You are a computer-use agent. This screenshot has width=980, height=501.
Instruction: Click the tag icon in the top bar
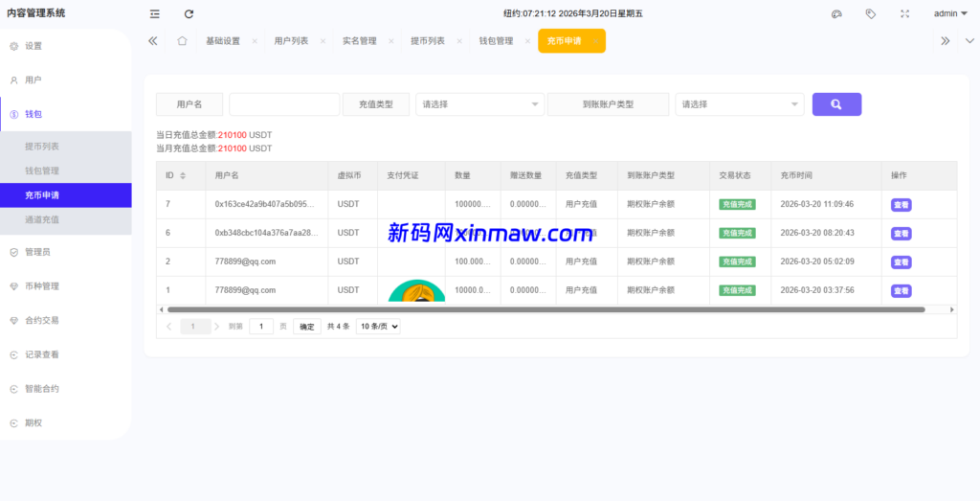(871, 13)
